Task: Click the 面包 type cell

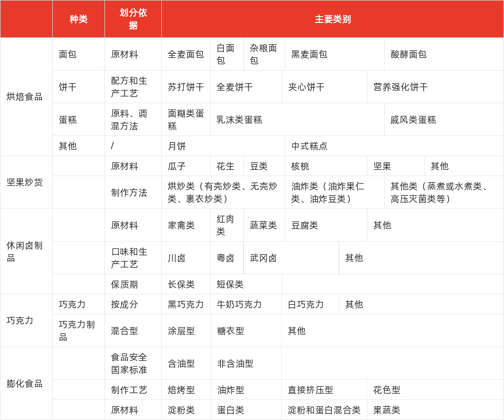Action: pyautogui.click(x=79, y=54)
